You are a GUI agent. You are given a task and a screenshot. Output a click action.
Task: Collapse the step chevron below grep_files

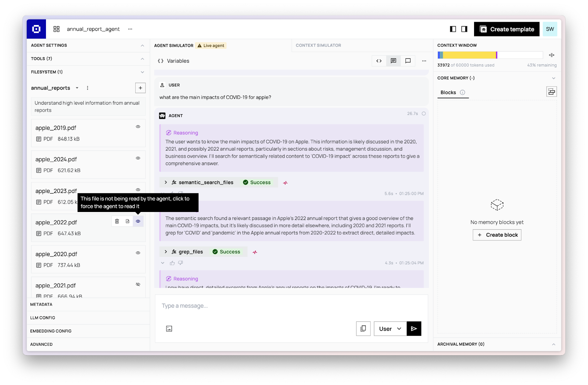[x=162, y=263]
